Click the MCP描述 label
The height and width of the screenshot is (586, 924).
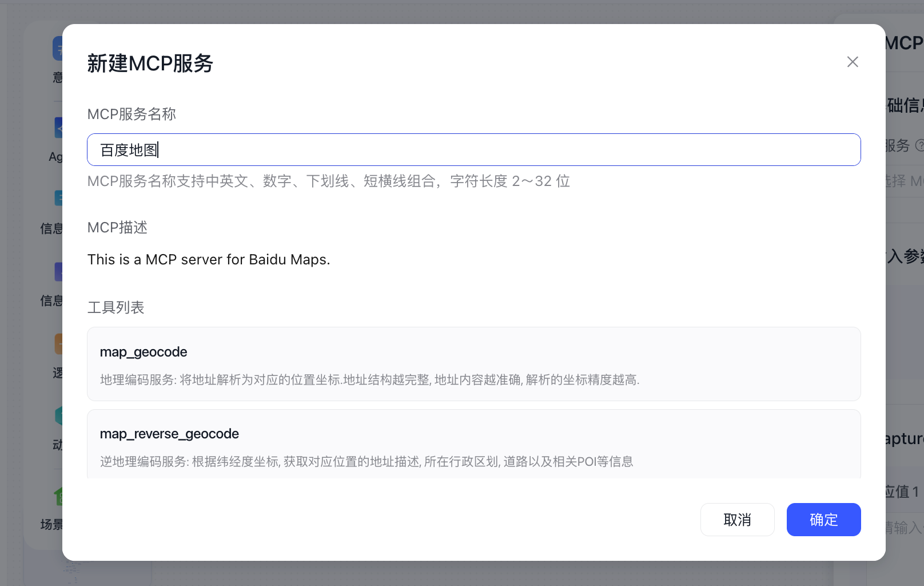click(x=117, y=228)
